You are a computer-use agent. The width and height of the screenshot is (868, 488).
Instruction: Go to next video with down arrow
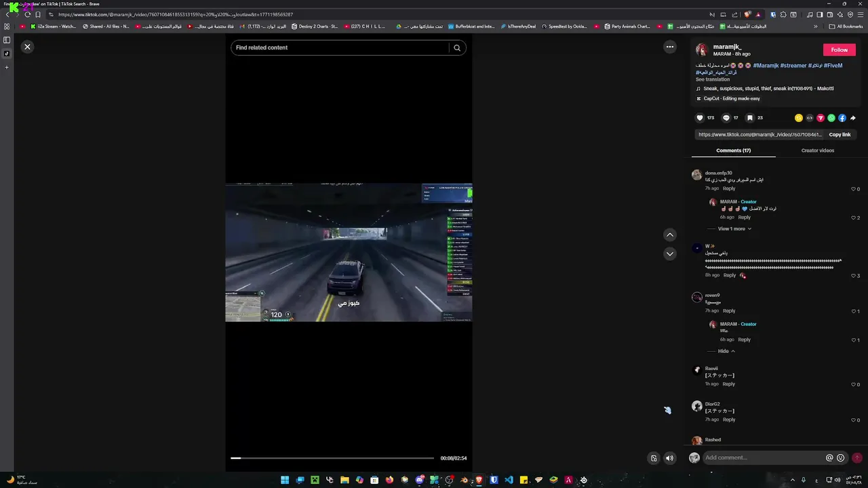[670, 253]
